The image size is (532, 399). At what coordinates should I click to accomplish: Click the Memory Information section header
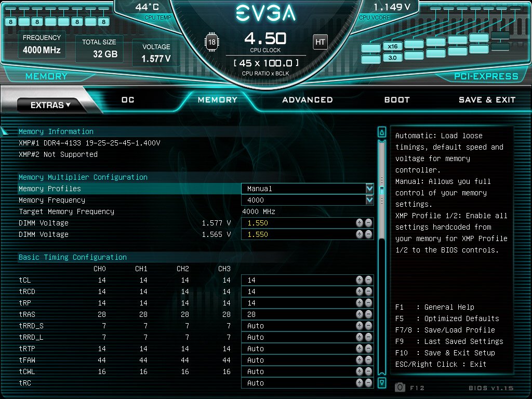pyautogui.click(x=56, y=131)
